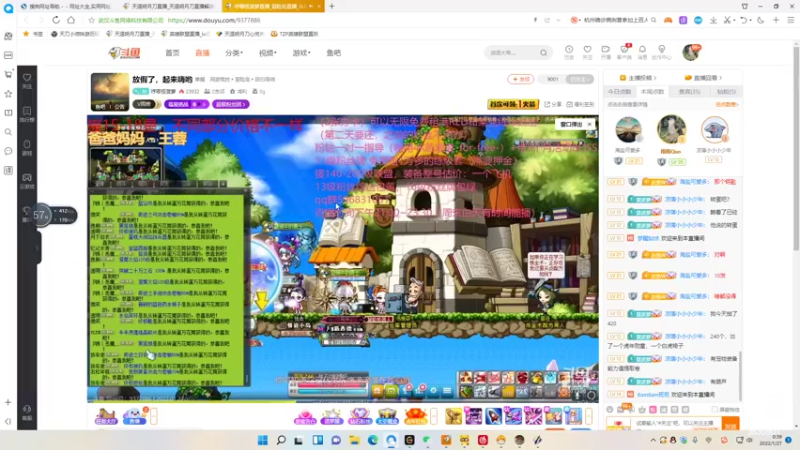Open the browser sidebar shopping cart icon
This screenshot has width=800, height=450.
[8, 74]
